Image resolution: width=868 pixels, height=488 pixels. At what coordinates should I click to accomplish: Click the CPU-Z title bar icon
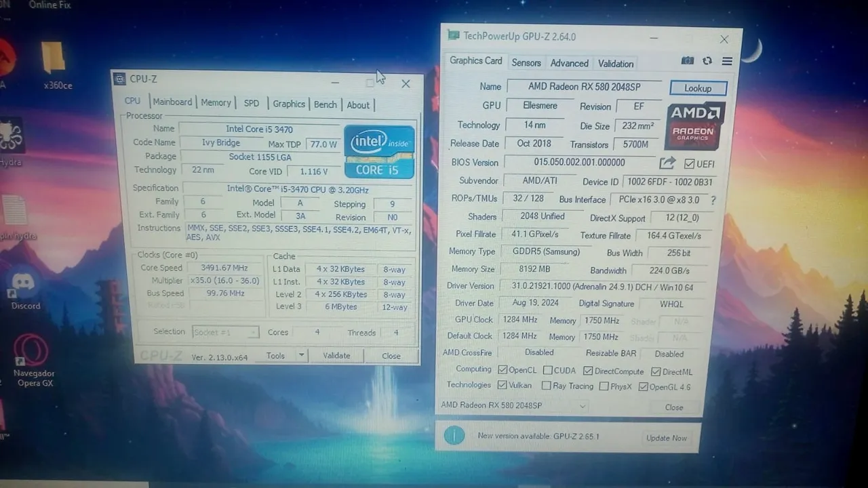(119, 79)
